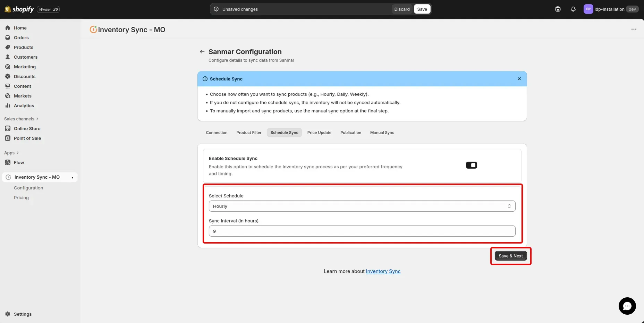Open the Flow app

click(19, 162)
